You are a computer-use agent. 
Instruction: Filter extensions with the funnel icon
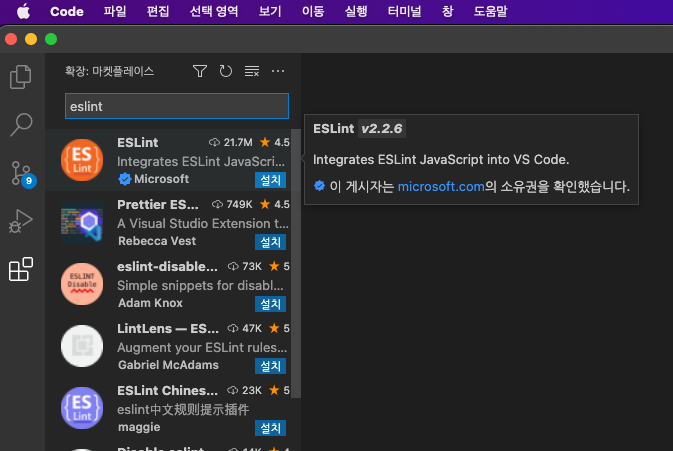tap(200, 71)
